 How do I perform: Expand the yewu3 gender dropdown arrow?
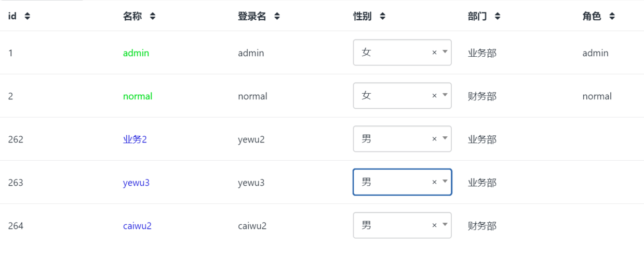tap(445, 182)
